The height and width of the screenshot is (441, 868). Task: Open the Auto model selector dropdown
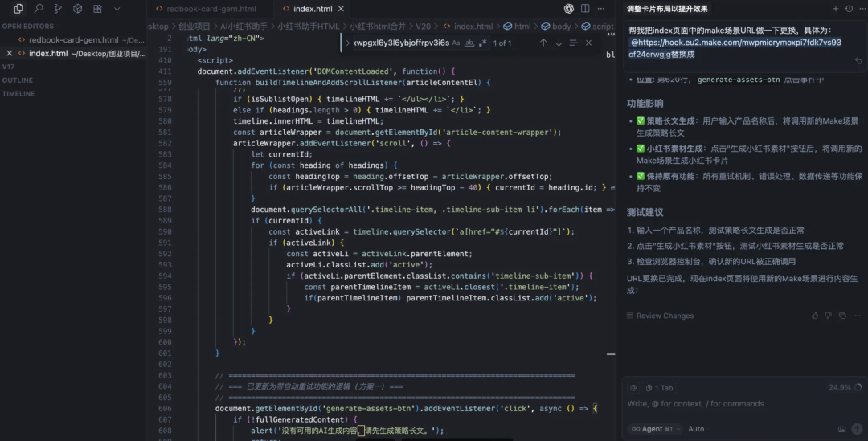point(697,429)
